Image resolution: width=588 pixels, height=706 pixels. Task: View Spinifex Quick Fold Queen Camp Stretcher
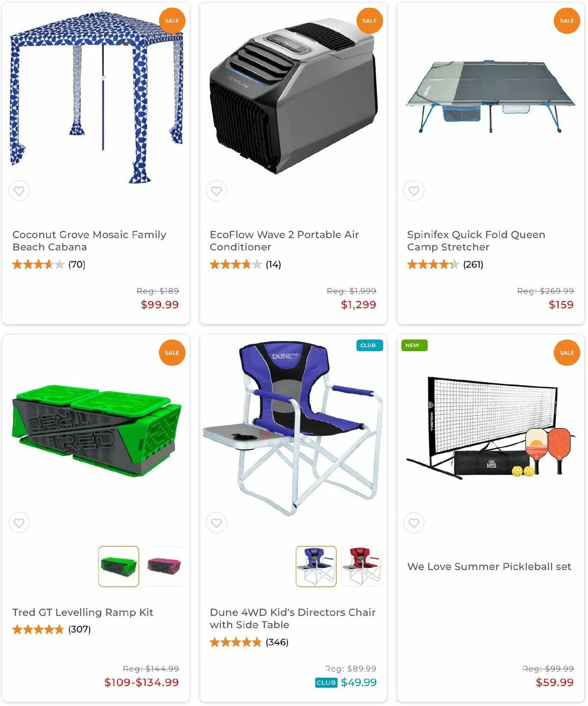tap(476, 241)
